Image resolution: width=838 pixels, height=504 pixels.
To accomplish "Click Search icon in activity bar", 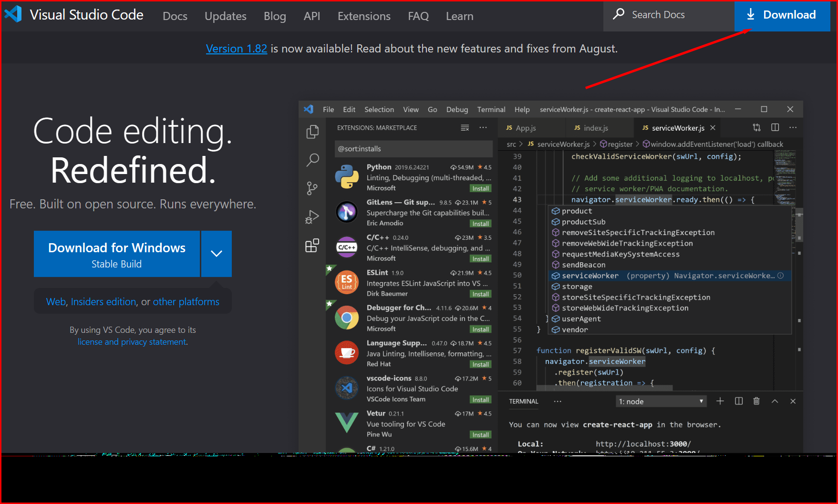I will tap(312, 160).
